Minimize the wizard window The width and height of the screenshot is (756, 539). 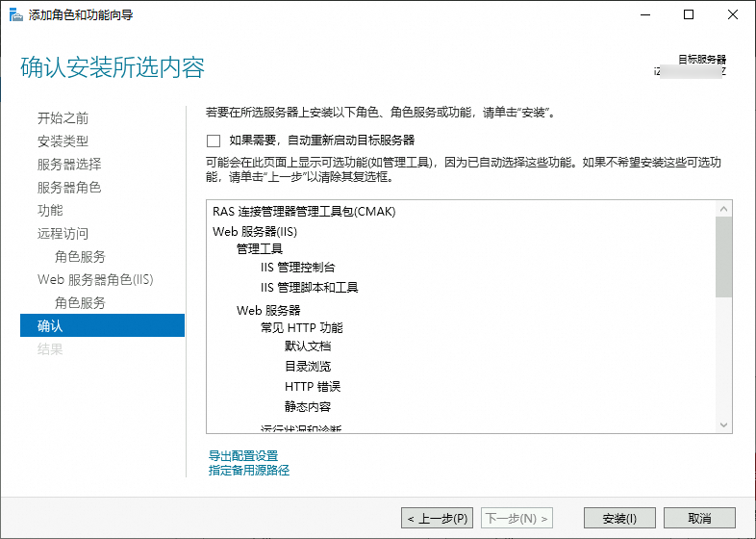tap(645, 14)
